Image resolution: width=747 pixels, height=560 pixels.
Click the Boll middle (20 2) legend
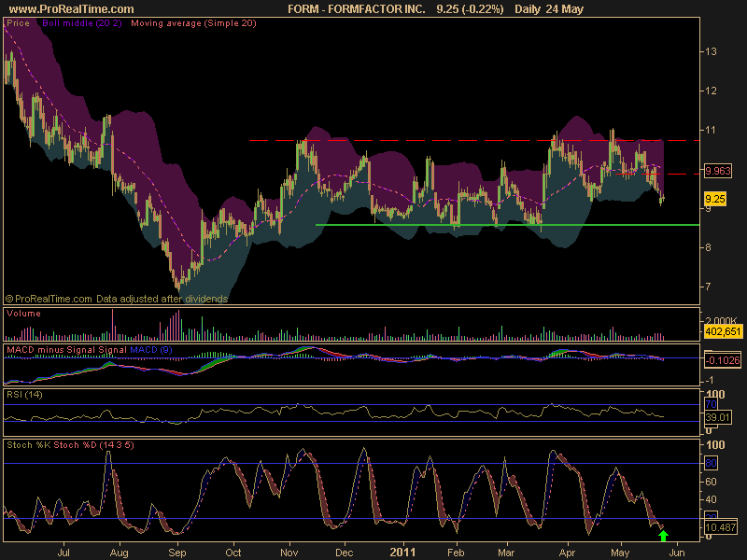point(82,23)
